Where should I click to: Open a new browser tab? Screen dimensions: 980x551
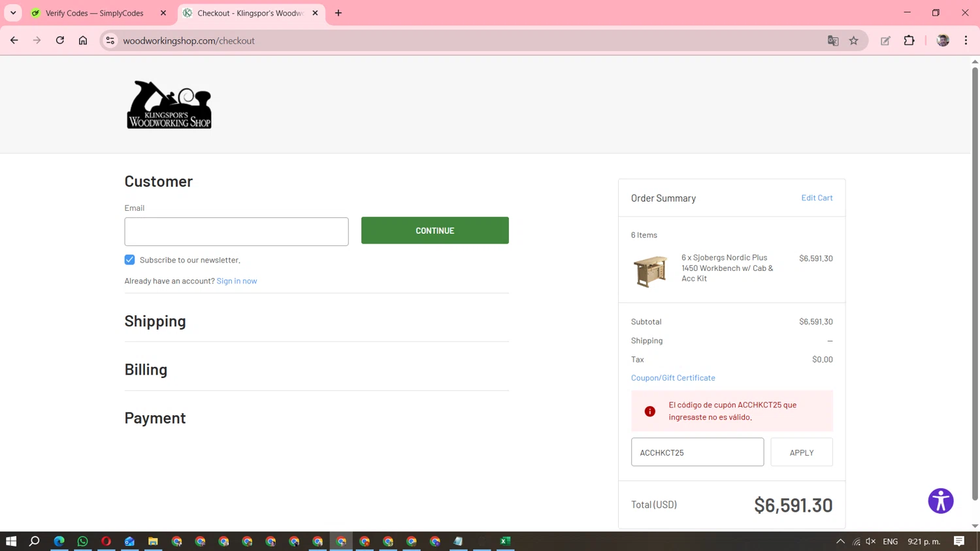tap(338, 13)
